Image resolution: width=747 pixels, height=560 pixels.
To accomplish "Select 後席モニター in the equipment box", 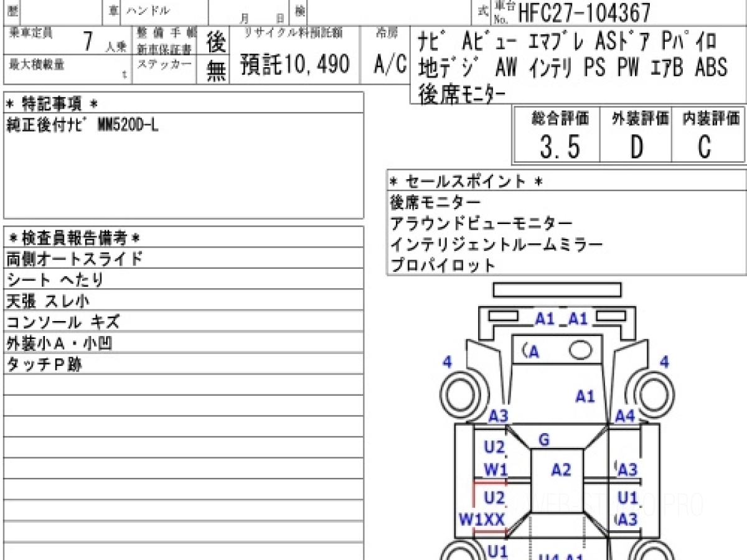I will (x=462, y=93).
